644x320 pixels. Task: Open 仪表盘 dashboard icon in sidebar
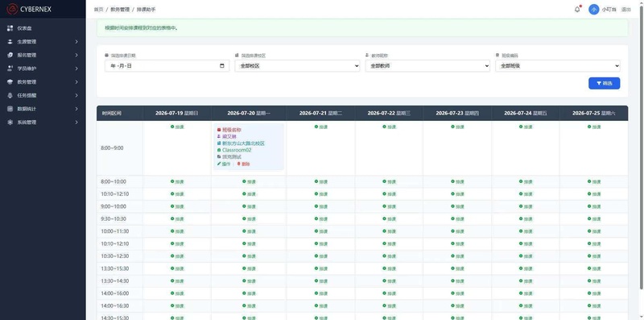[x=10, y=28]
